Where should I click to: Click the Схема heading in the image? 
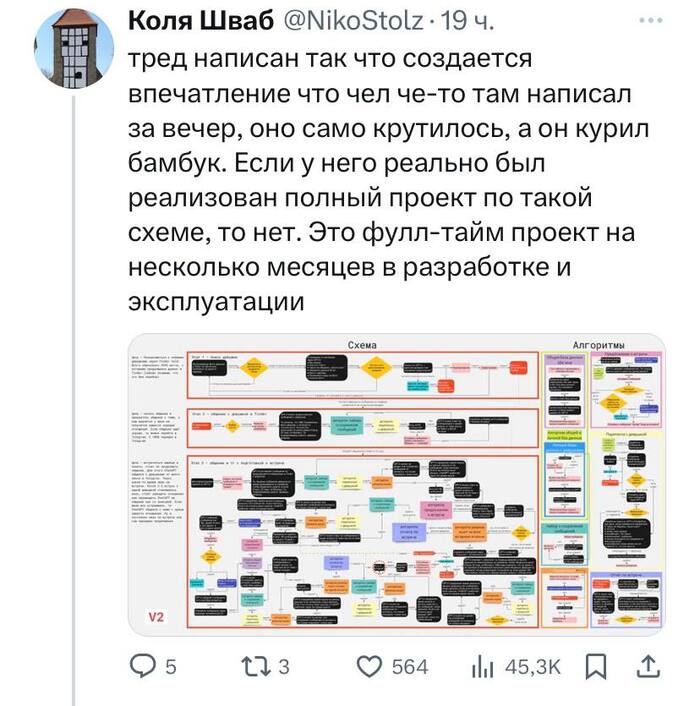[x=362, y=345]
